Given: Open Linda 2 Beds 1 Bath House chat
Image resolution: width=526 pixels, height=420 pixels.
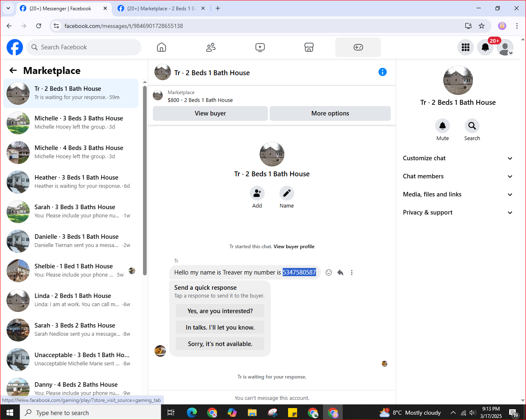Looking at the screenshot, I should [x=71, y=300].
